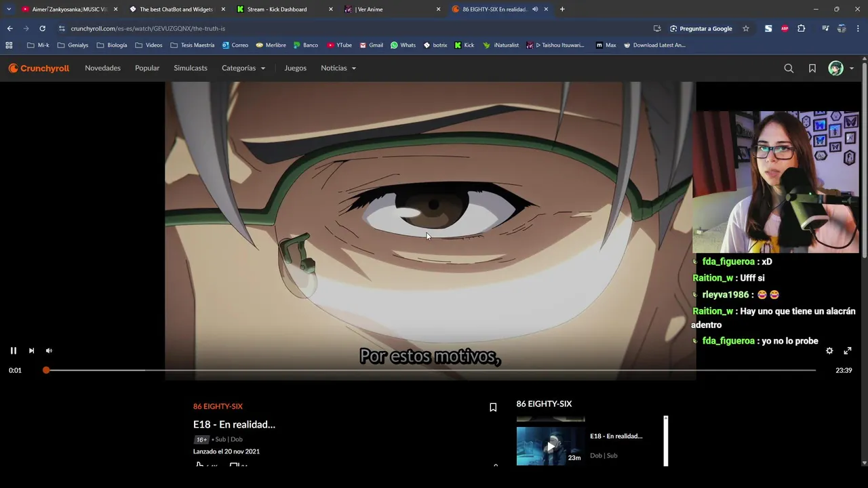Add episode to watchlist bookmark

pos(493,407)
